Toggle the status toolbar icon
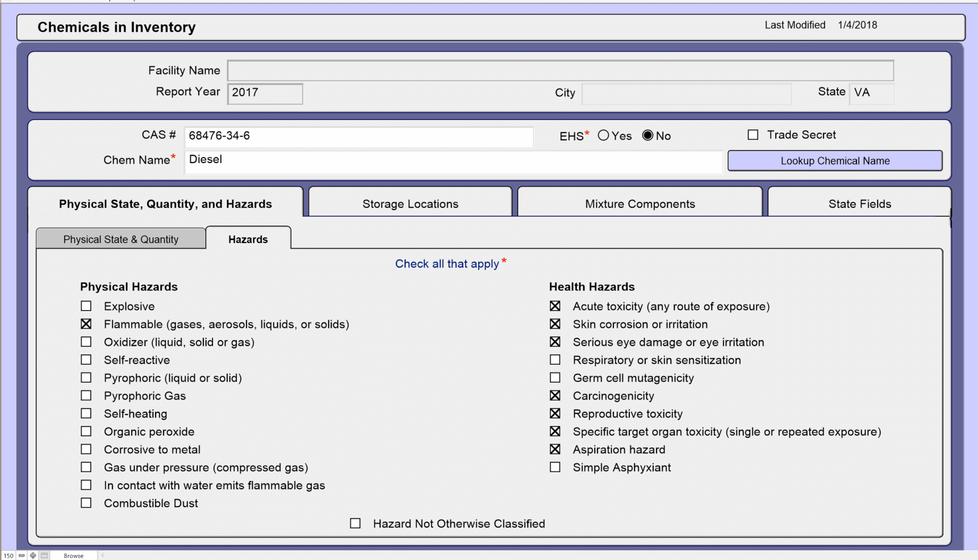The height and width of the screenshot is (560, 978). pyautogui.click(x=44, y=555)
